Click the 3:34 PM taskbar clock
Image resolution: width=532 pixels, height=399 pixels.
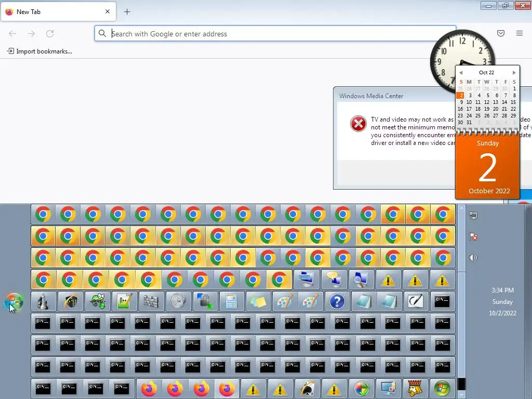click(x=502, y=290)
